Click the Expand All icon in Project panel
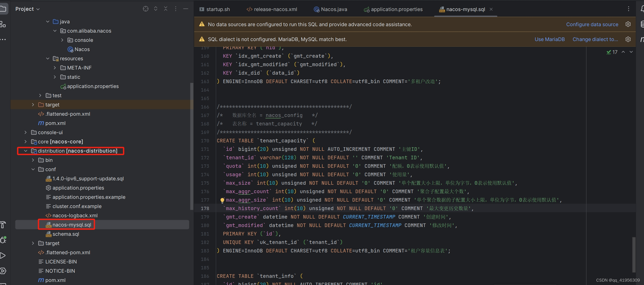644x285 pixels. tap(156, 9)
